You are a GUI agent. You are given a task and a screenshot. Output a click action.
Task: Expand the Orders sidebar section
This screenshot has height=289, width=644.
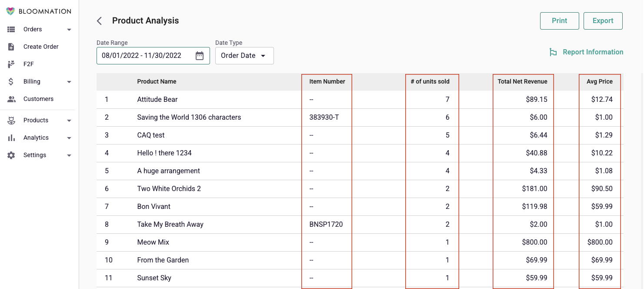tap(69, 29)
